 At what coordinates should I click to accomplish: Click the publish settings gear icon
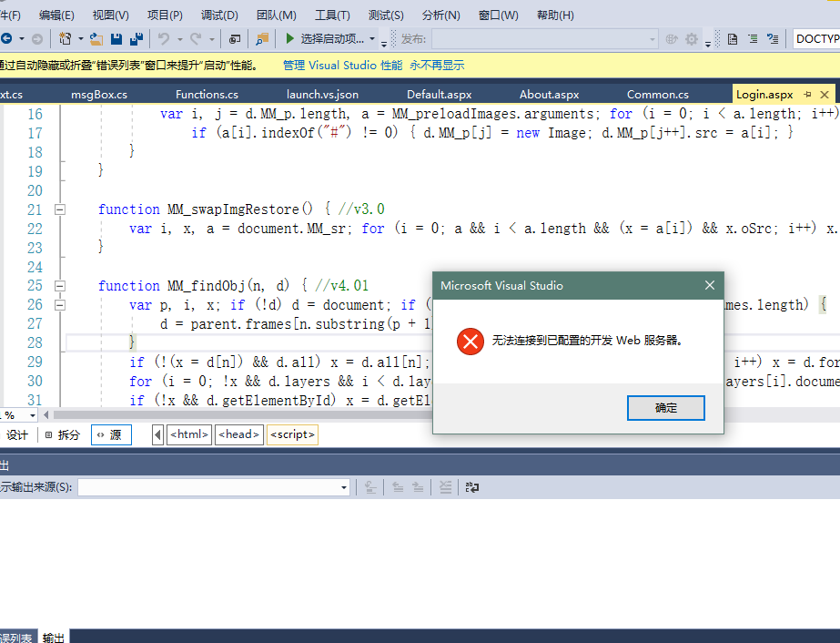[692, 38]
